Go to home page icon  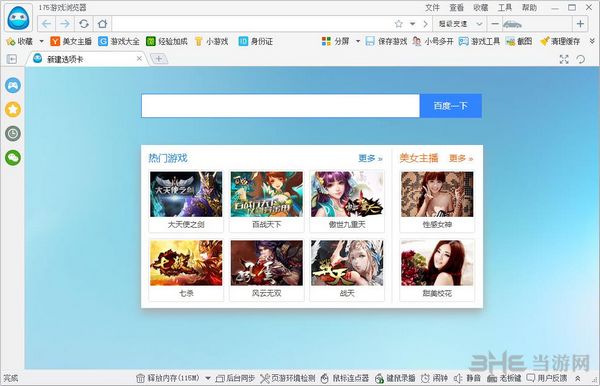(x=102, y=24)
